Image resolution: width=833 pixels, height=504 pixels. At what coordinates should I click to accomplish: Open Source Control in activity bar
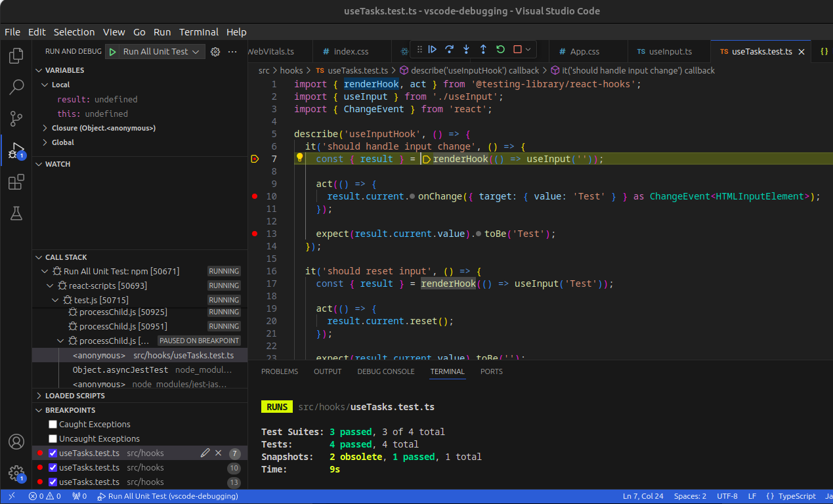click(16, 119)
